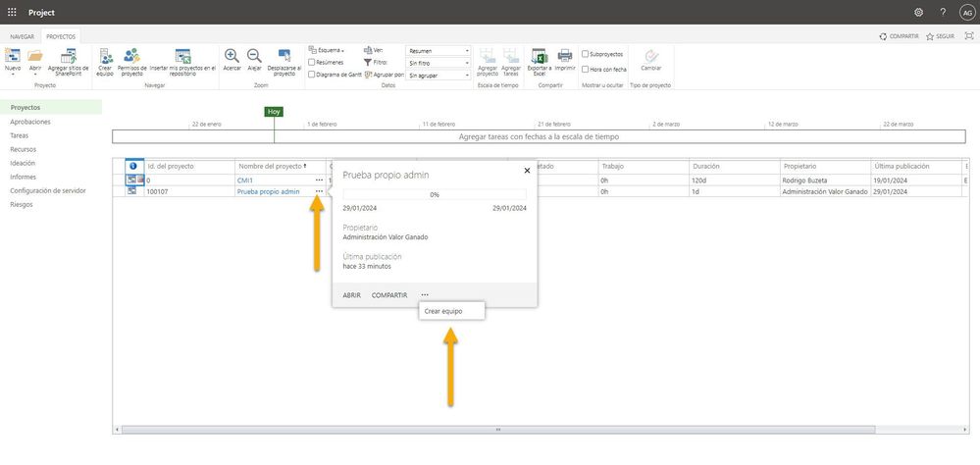Select Proyectos in left navigation
Image resolution: width=980 pixels, height=465 pixels.
(x=51, y=108)
